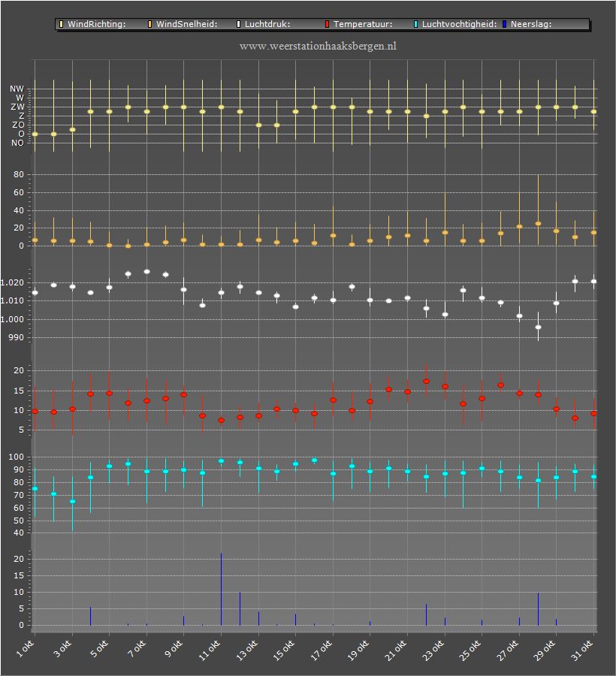Screen dimensions: 616x676
Task: Click the wind speed marker for 27 okt
Action: [x=519, y=226]
